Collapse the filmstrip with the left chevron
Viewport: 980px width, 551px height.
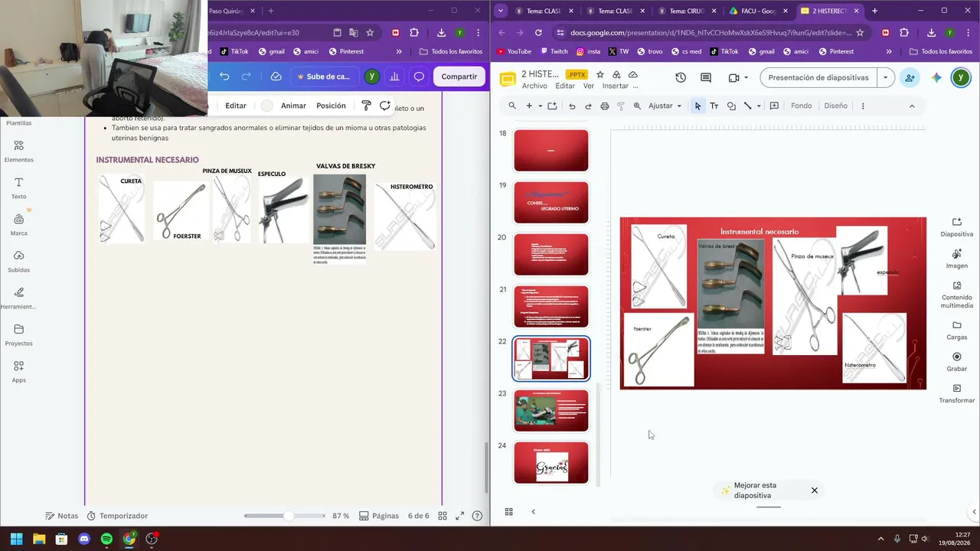[x=533, y=511]
